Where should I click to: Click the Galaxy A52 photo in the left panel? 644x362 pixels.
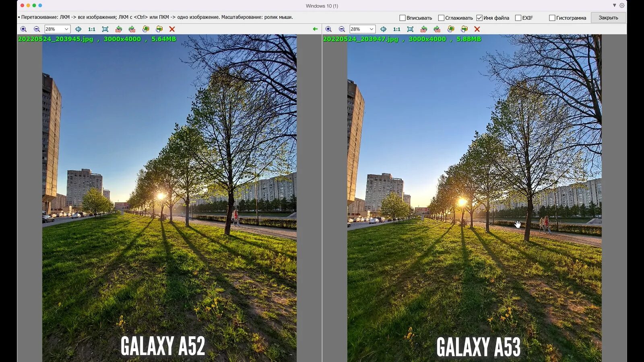169,198
